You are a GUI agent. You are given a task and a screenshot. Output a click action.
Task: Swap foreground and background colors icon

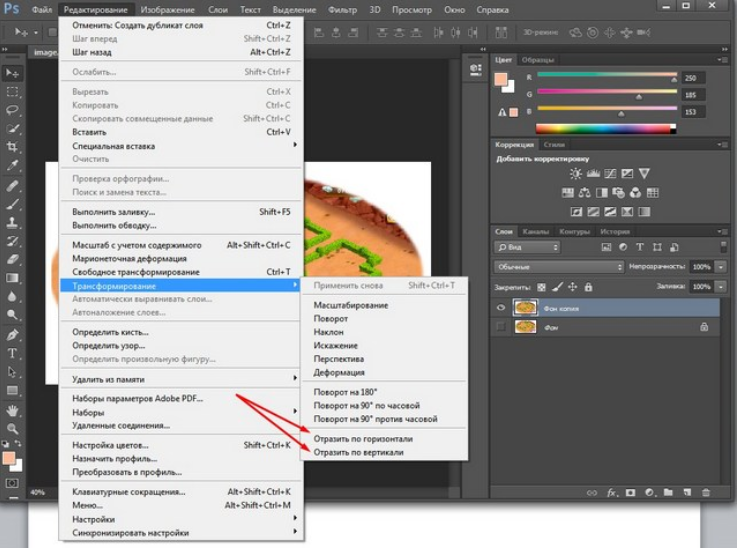(x=18, y=443)
